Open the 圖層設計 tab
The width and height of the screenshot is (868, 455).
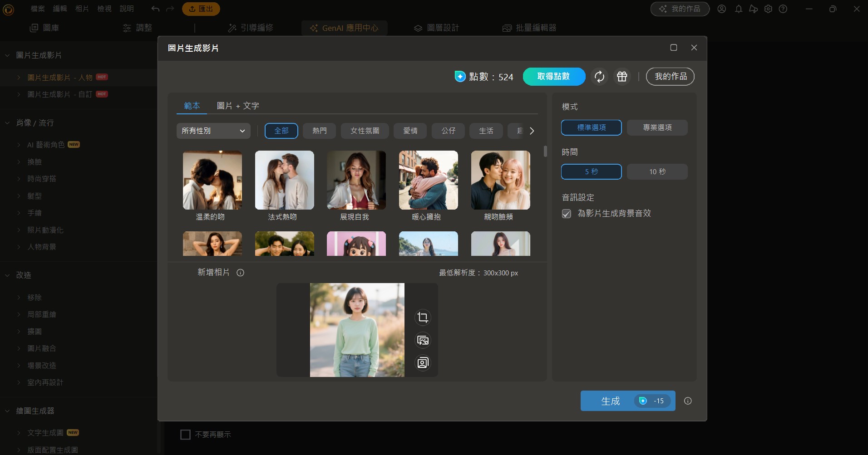pyautogui.click(x=436, y=28)
